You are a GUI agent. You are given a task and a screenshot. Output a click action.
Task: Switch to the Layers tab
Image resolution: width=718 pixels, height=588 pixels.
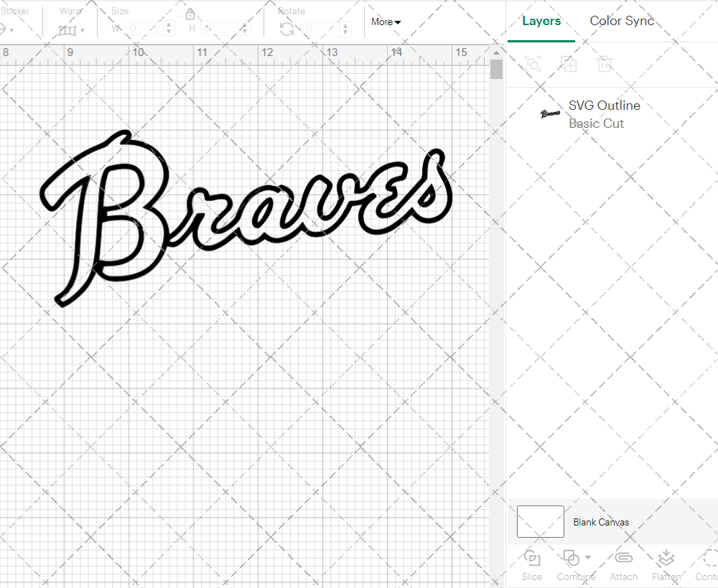coord(541,21)
